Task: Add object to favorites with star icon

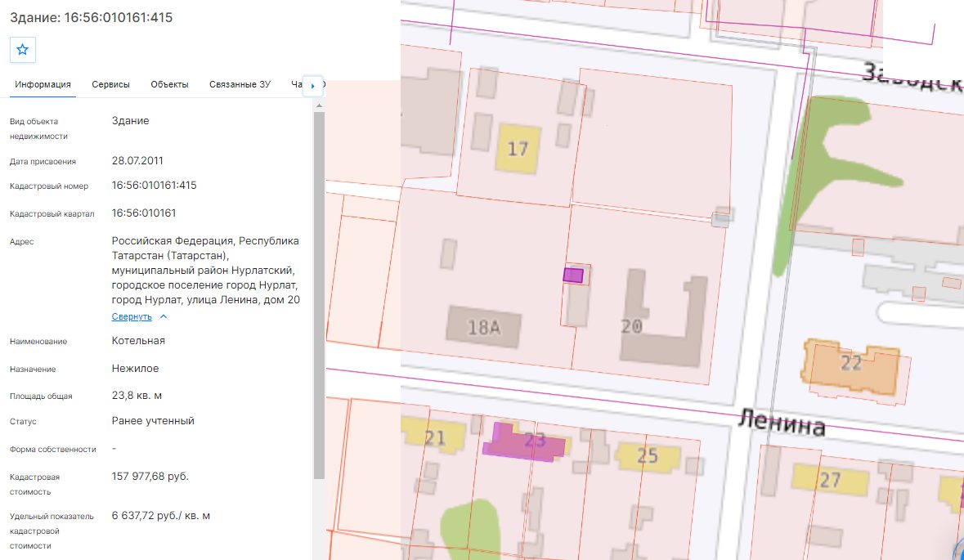Action: 23,50
